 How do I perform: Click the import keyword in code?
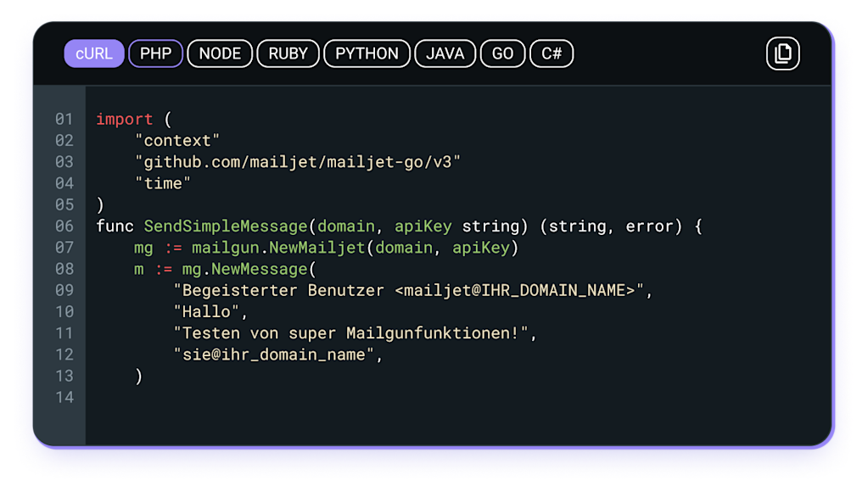click(x=124, y=120)
